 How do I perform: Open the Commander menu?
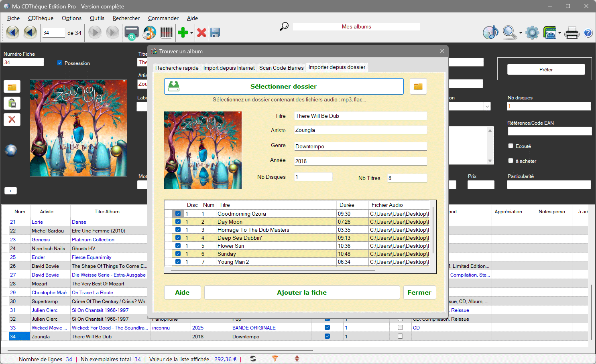[x=163, y=18]
